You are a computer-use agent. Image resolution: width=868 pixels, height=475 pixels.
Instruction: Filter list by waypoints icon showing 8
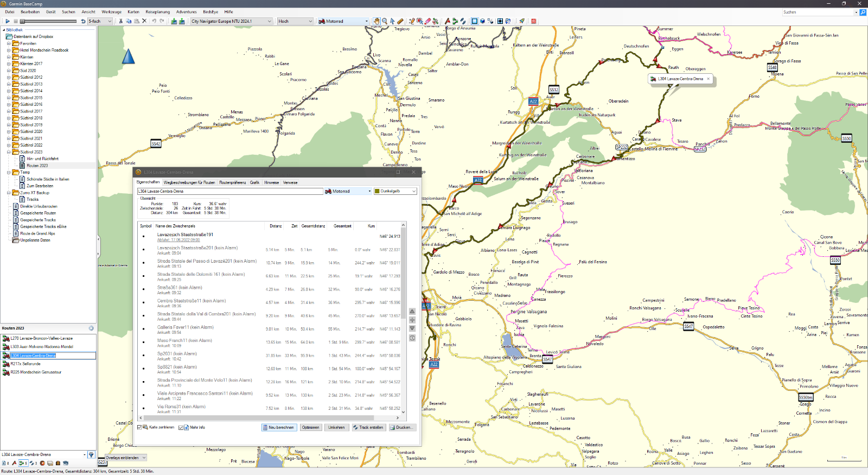[x=5, y=463]
